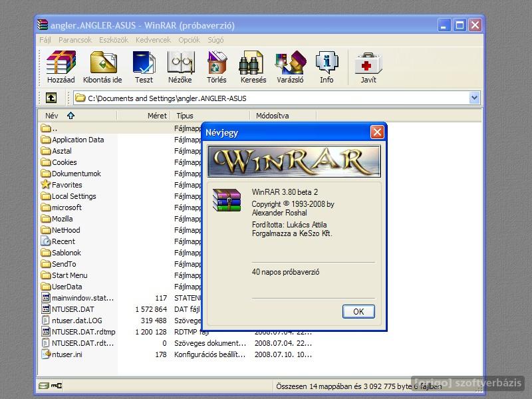Click OK in the Névjegy dialog
This screenshot has height=399, width=532.
click(x=358, y=311)
